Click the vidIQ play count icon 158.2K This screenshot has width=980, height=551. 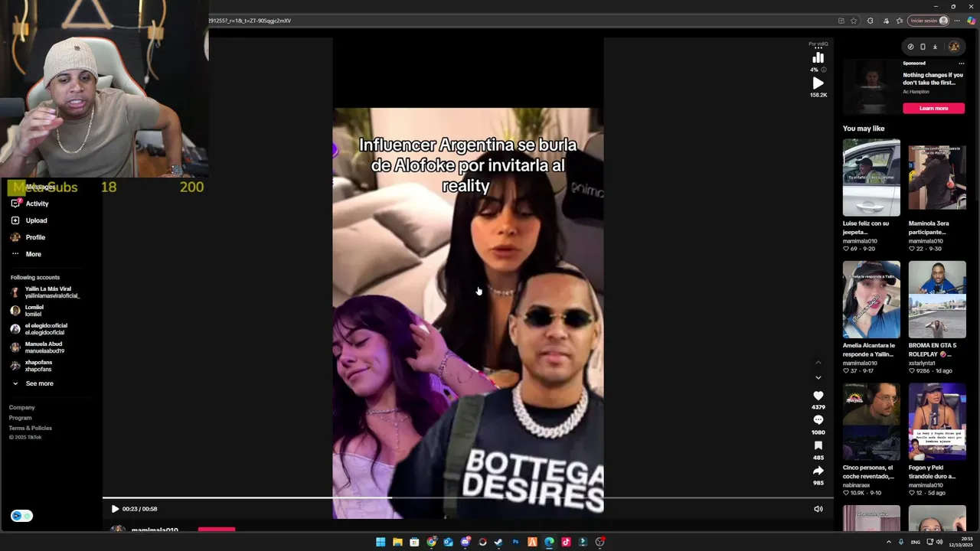818,83
